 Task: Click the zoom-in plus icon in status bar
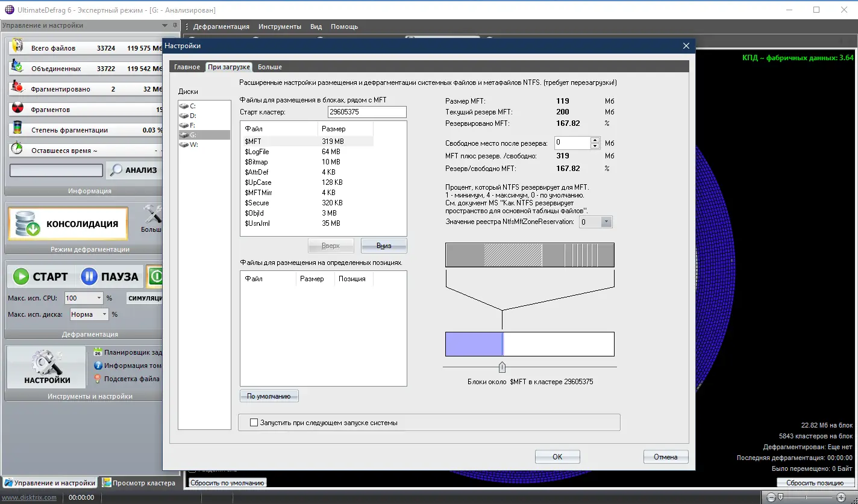click(841, 497)
